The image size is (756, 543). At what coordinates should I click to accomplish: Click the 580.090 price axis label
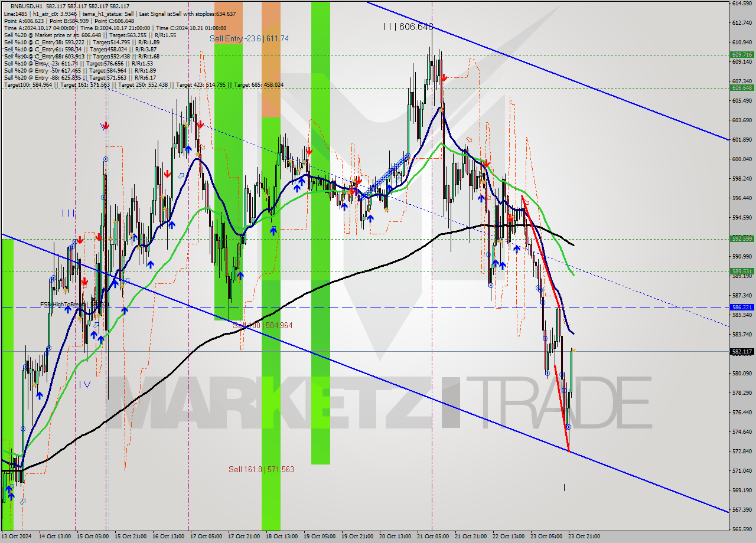coord(742,373)
